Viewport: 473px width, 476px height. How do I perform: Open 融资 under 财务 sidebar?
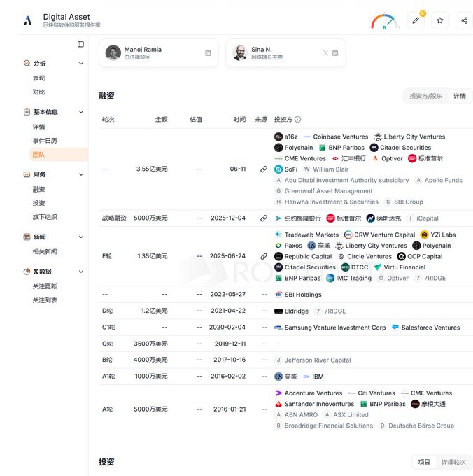(39, 189)
